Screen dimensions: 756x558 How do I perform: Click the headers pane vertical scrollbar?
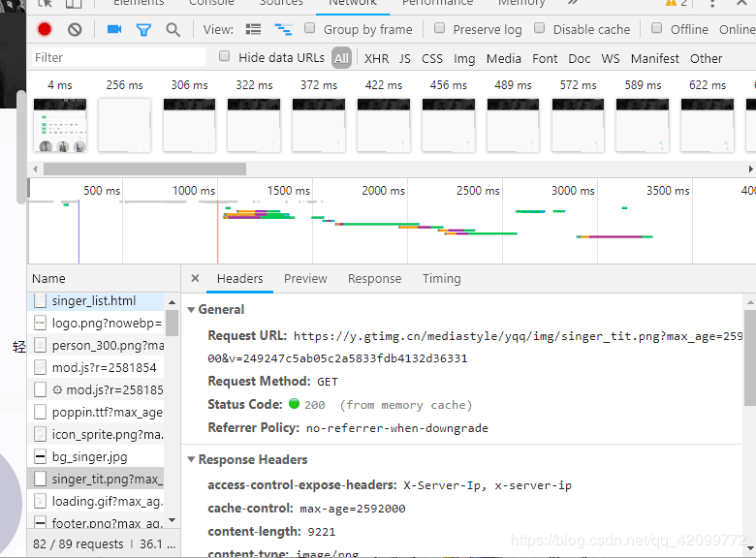coord(750,358)
